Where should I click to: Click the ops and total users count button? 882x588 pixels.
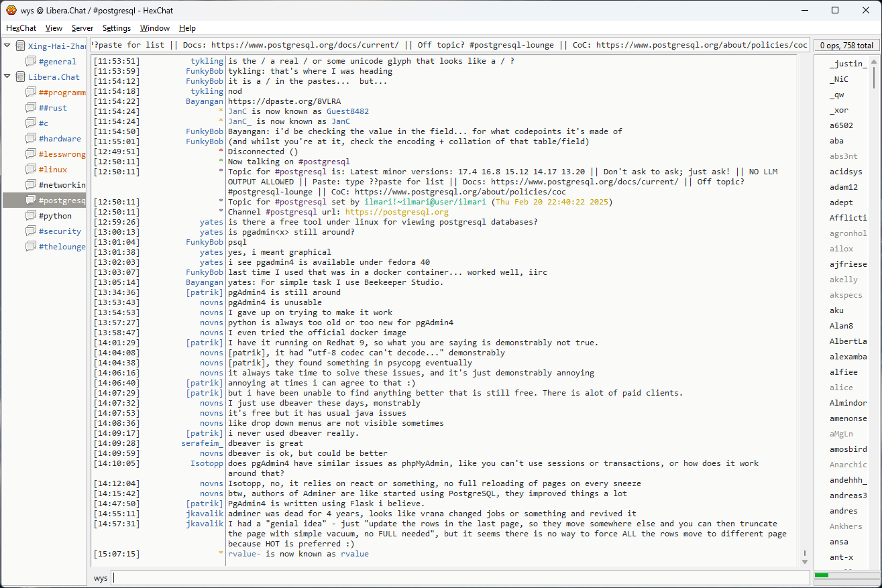pyautogui.click(x=846, y=46)
